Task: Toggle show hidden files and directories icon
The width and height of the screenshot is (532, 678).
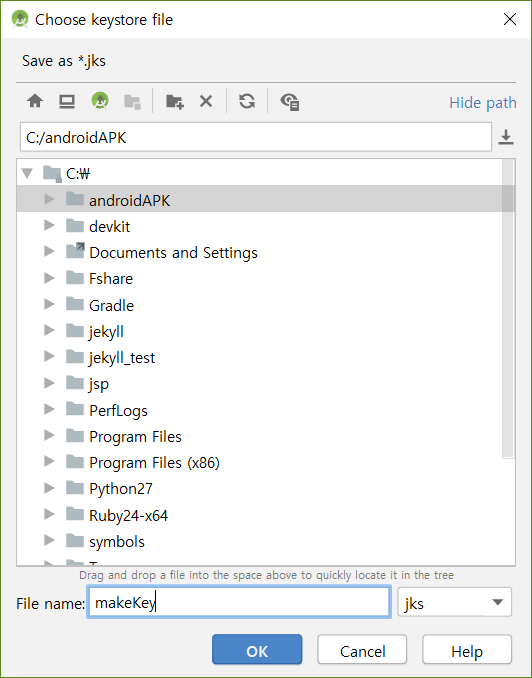Action: [x=290, y=102]
